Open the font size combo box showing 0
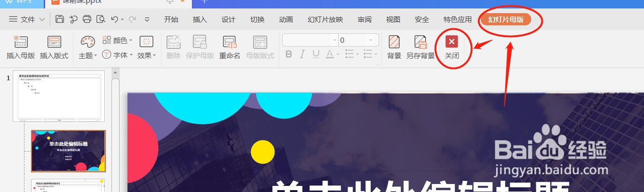 359,40
